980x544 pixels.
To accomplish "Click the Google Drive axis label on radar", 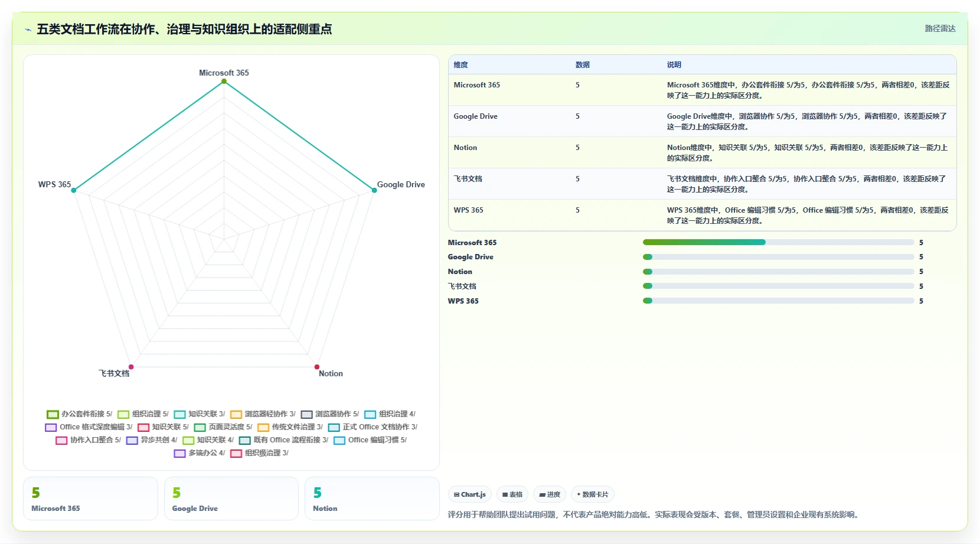I will tap(401, 184).
